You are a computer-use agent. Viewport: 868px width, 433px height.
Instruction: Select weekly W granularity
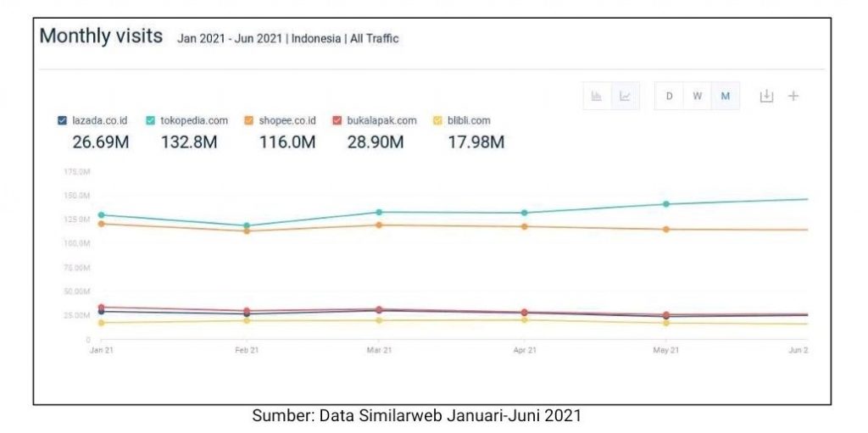(698, 97)
